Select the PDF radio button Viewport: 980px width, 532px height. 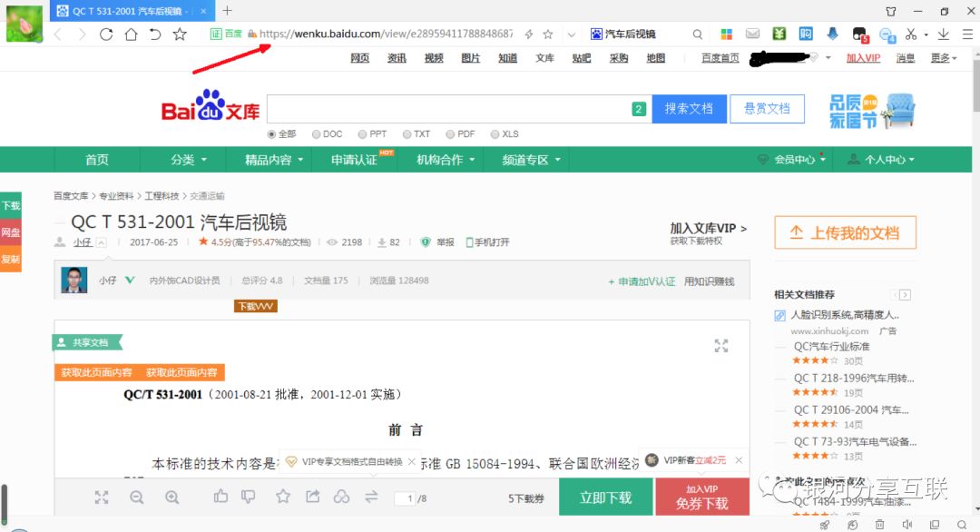coord(450,134)
